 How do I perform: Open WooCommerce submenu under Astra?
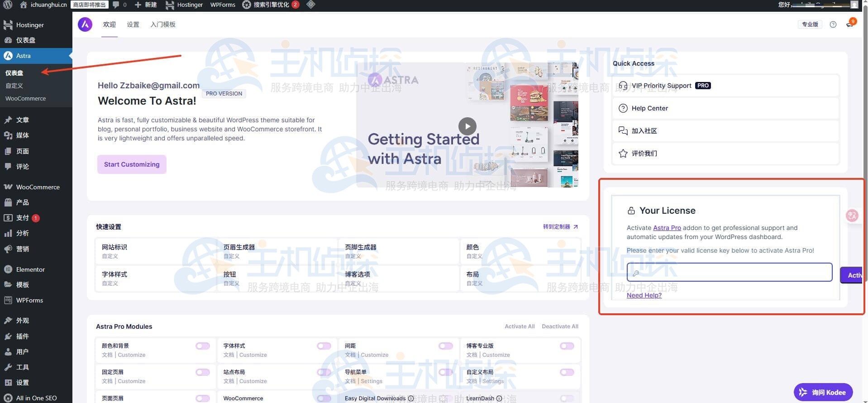click(25, 98)
